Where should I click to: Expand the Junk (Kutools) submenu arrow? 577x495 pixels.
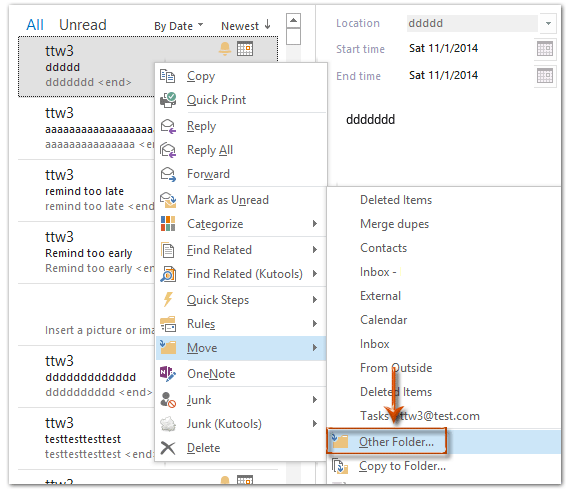point(315,424)
